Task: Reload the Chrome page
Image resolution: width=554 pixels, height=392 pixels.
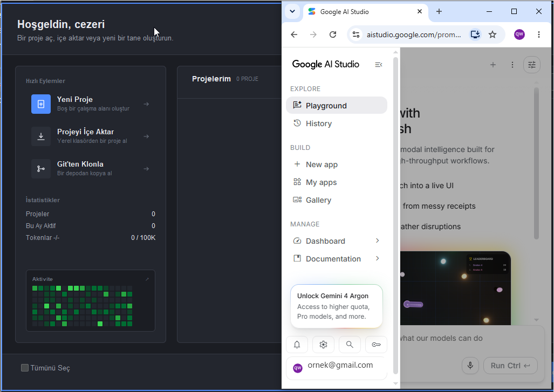Action: click(x=333, y=35)
